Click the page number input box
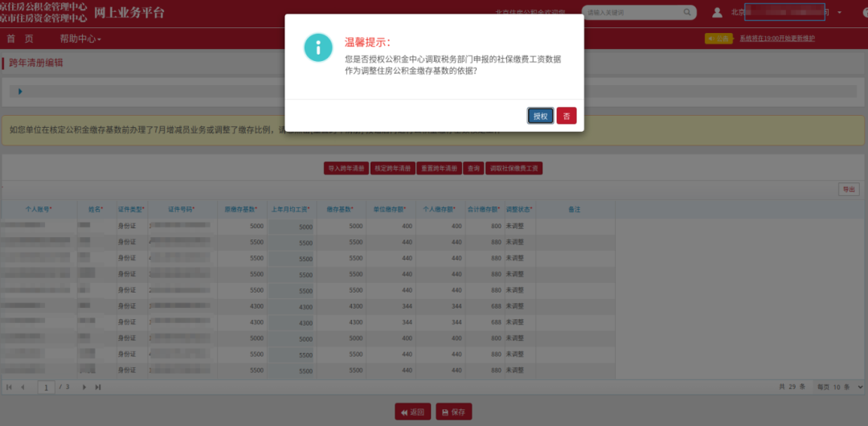This screenshot has height=426, width=868. 47,387
